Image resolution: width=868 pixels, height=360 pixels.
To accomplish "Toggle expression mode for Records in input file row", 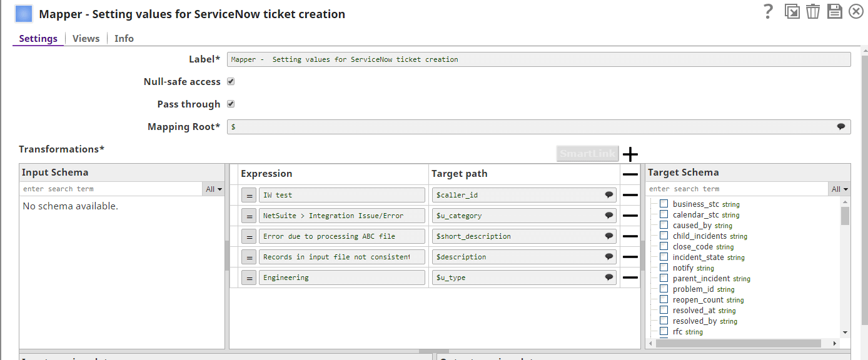I will (249, 257).
